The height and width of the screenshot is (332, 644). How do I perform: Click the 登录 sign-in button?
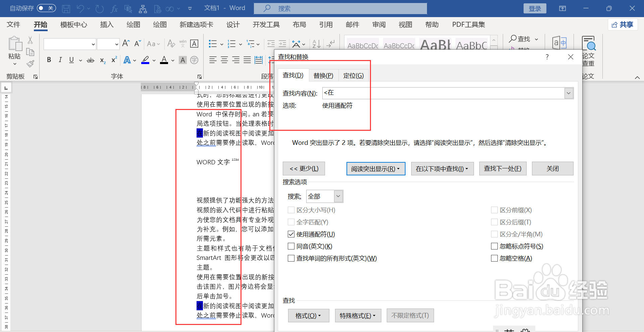535,8
